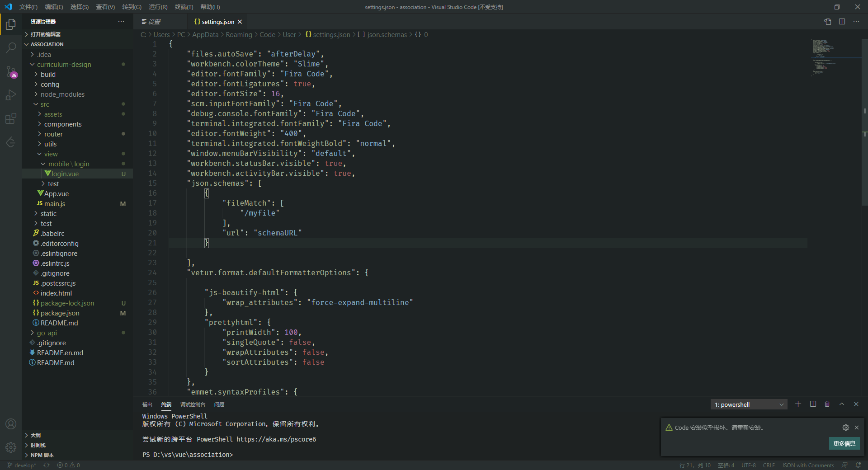This screenshot has height=470, width=868.
Task: Dismiss the Code installation corrupt notification
Action: point(856,428)
